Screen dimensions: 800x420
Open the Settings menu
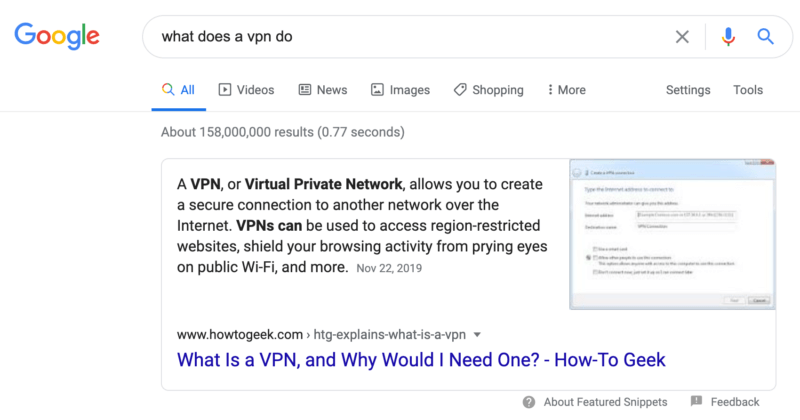pyautogui.click(x=688, y=90)
